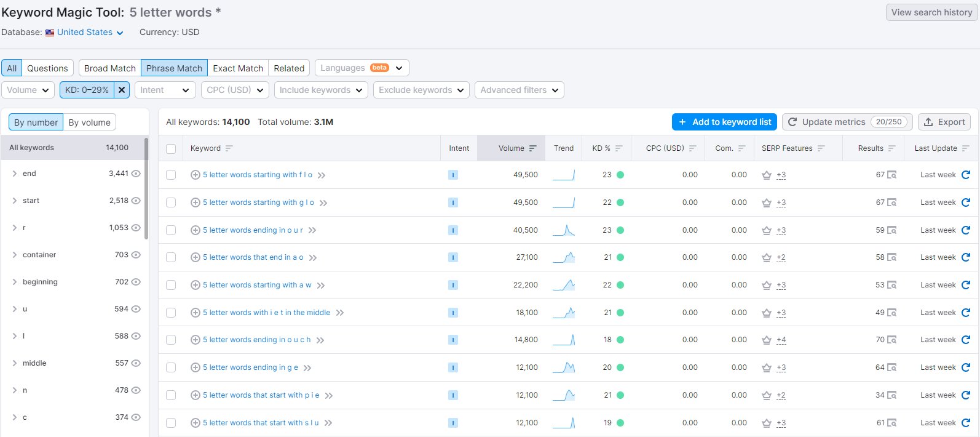Toggle visibility eye for 'end' group

pyautogui.click(x=136, y=174)
